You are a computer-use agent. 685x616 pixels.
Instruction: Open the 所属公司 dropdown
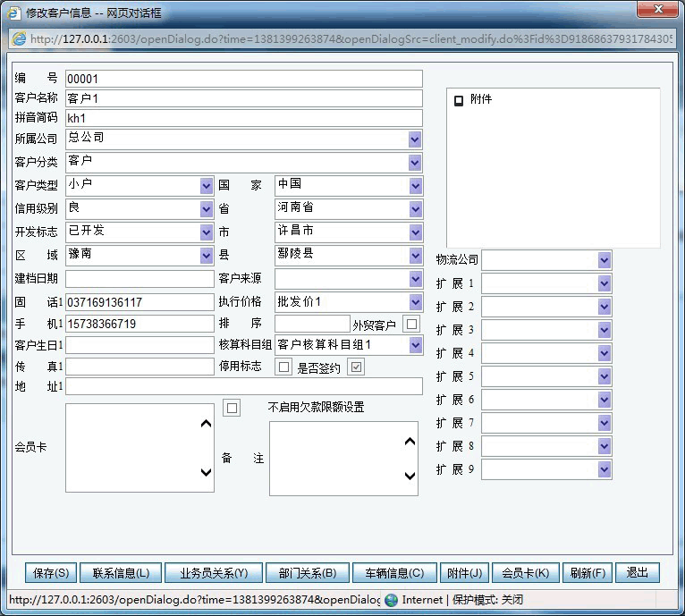pyautogui.click(x=415, y=139)
